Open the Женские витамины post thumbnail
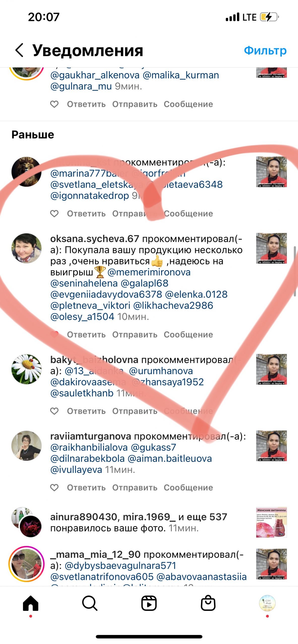The image size is (298, 644). point(272,522)
